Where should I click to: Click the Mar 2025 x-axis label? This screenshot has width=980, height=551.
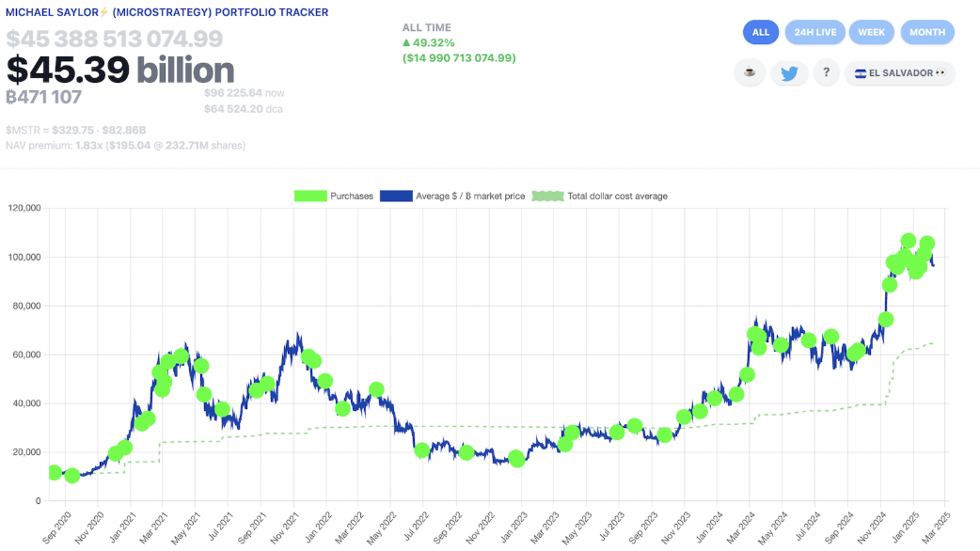tap(936, 527)
